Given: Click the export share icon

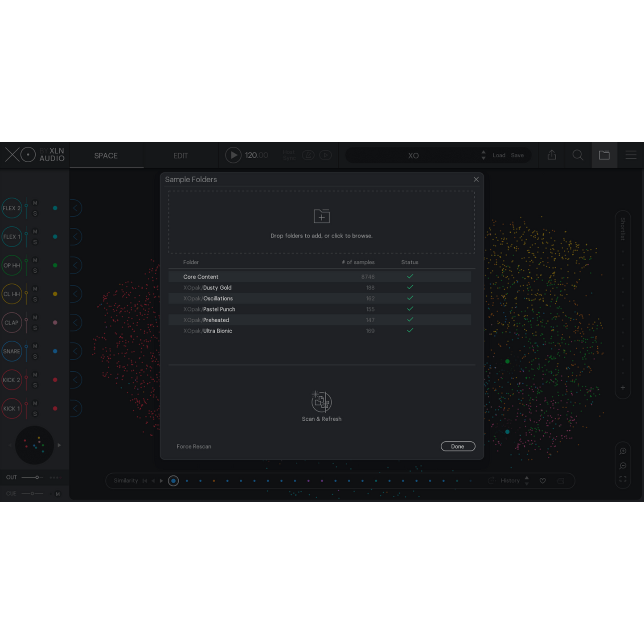Looking at the screenshot, I should tap(552, 155).
